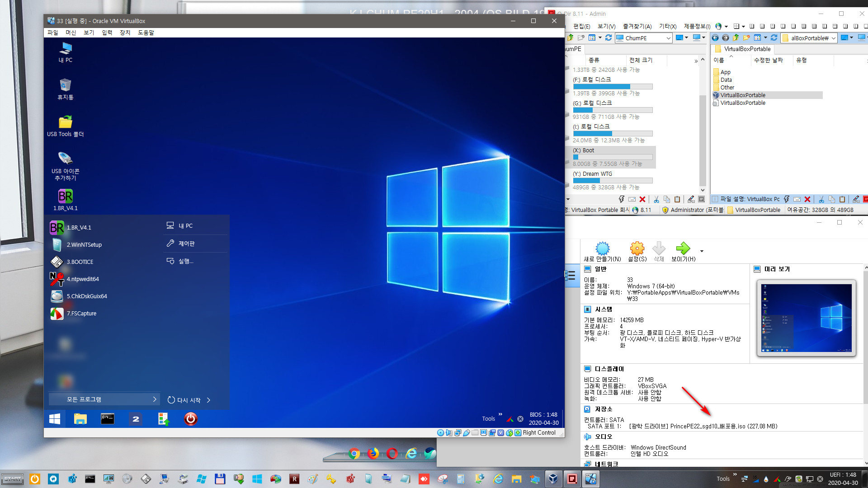Screen dimensions: 868x488
Task: Click 설정(S) gear in VirtualBox Manager
Action: pos(637,252)
